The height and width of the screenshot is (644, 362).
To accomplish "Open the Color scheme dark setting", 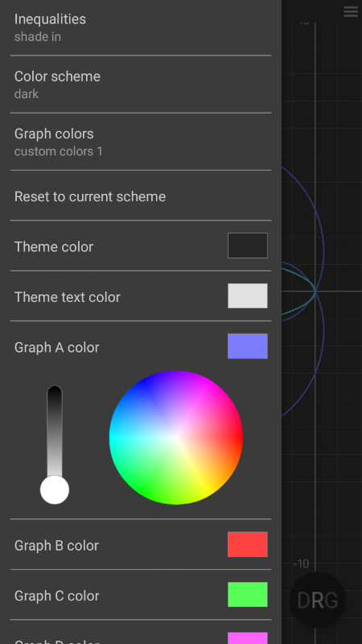I will [x=141, y=85].
